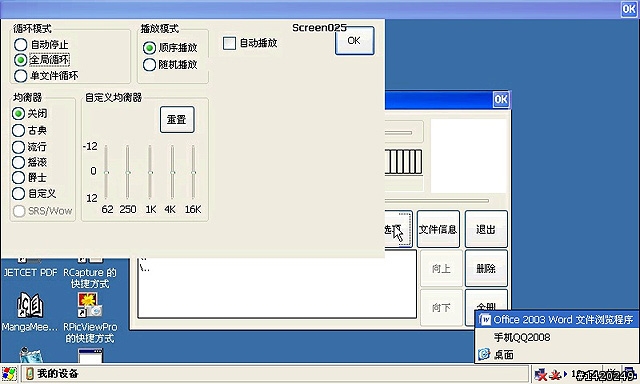Click the Word icon in popup menu
The height and width of the screenshot is (384, 640).
[484, 319]
